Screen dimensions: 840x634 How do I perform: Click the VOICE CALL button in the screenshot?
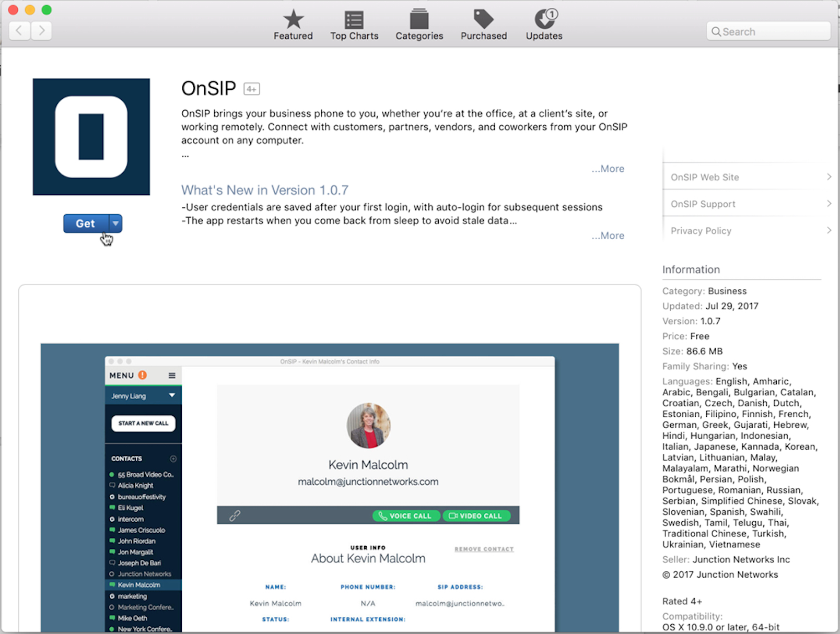click(x=406, y=515)
